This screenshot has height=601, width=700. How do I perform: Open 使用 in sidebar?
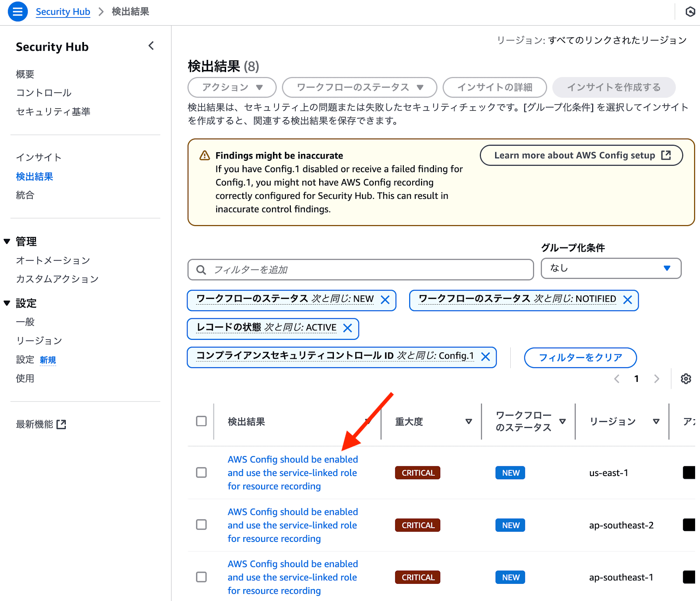pos(25,378)
